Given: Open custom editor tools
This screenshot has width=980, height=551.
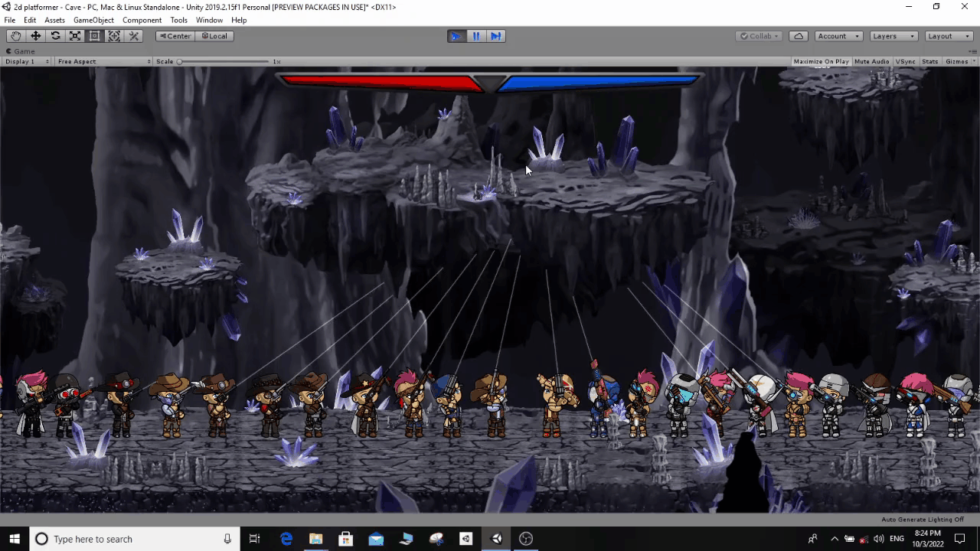Looking at the screenshot, I should coord(134,36).
